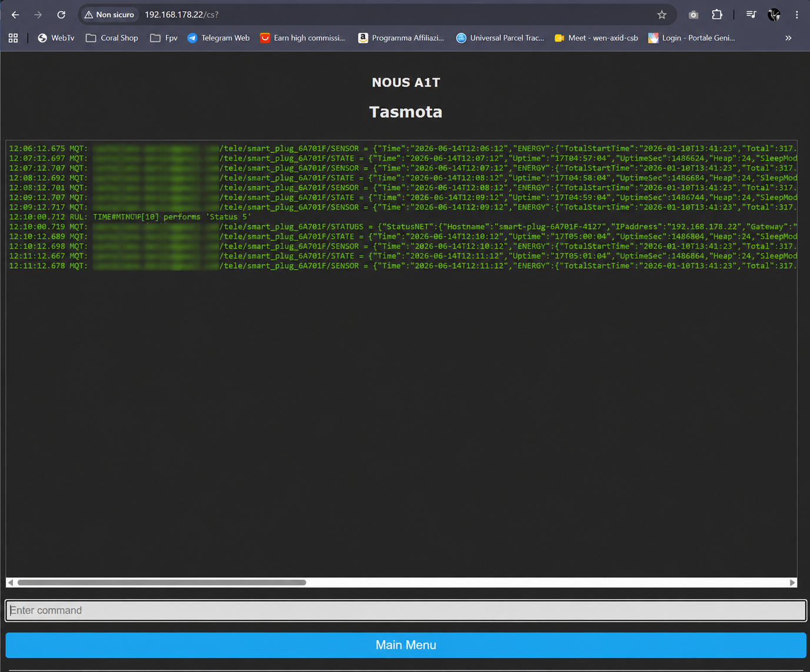Open the media control playlist icon
The image size is (810, 672).
(x=751, y=15)
